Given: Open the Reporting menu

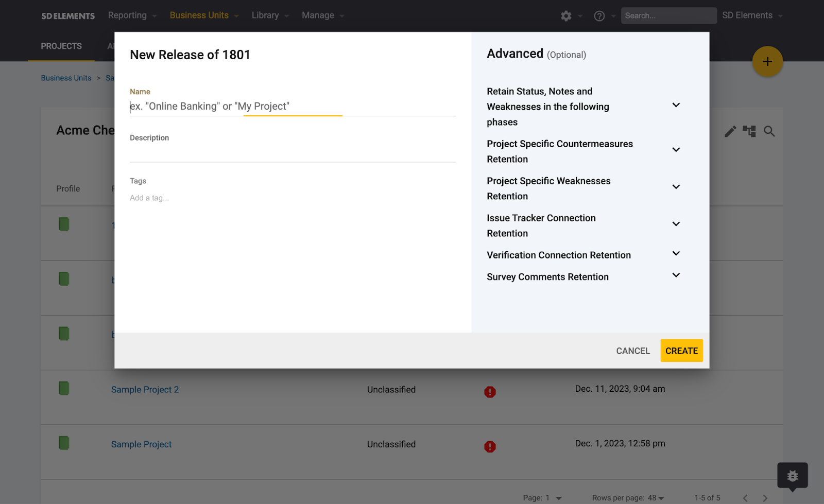Looking at the screenshot, I should point(132,15).
